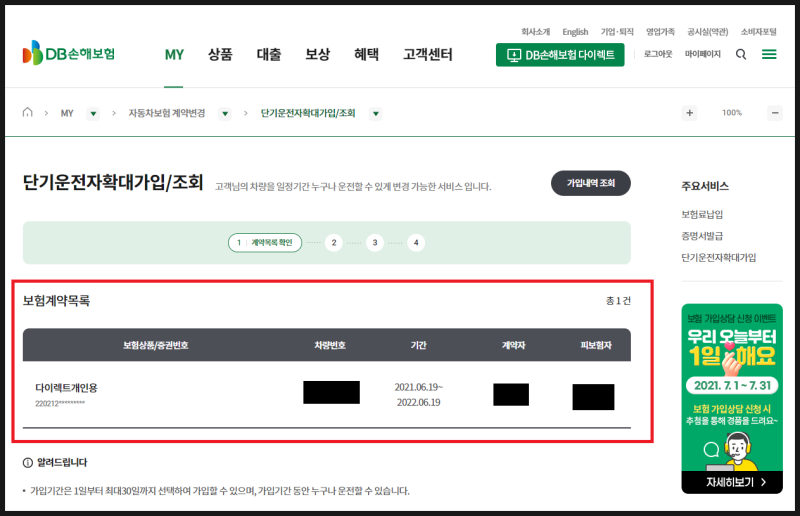
Task: Switch to the English site link
Action: [x=575, y=32]
